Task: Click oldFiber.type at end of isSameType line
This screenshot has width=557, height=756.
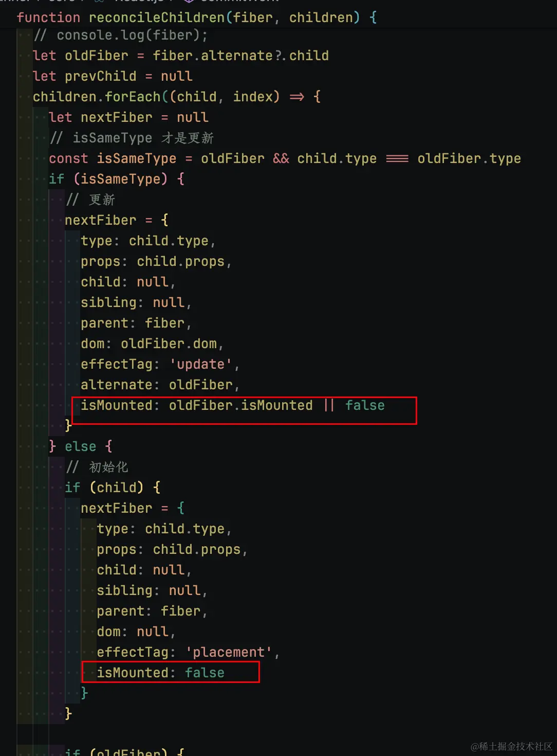Action: (469, 158)
